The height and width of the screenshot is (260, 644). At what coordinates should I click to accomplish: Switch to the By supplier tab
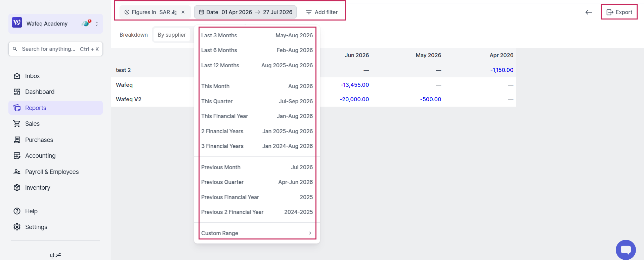pyautogui.click(x=172, y=35)
